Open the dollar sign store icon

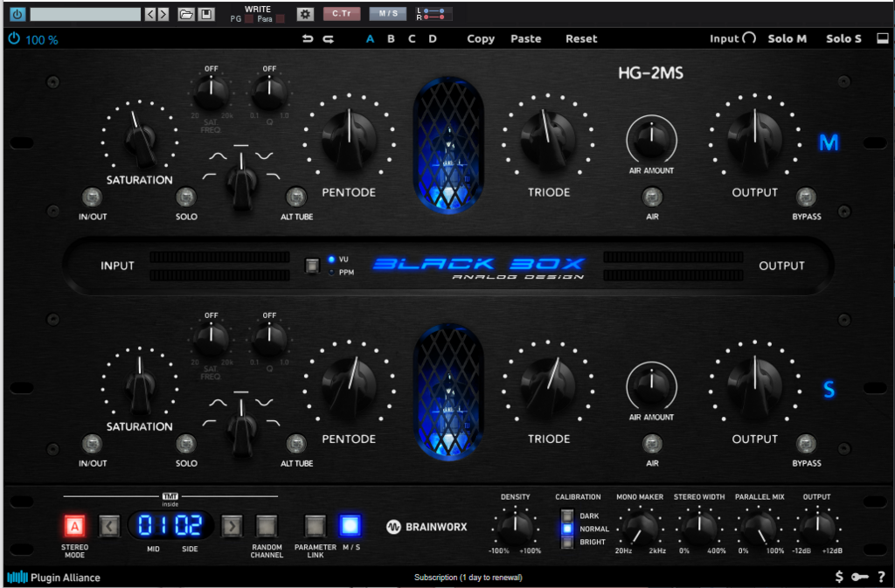coord(839,577)
